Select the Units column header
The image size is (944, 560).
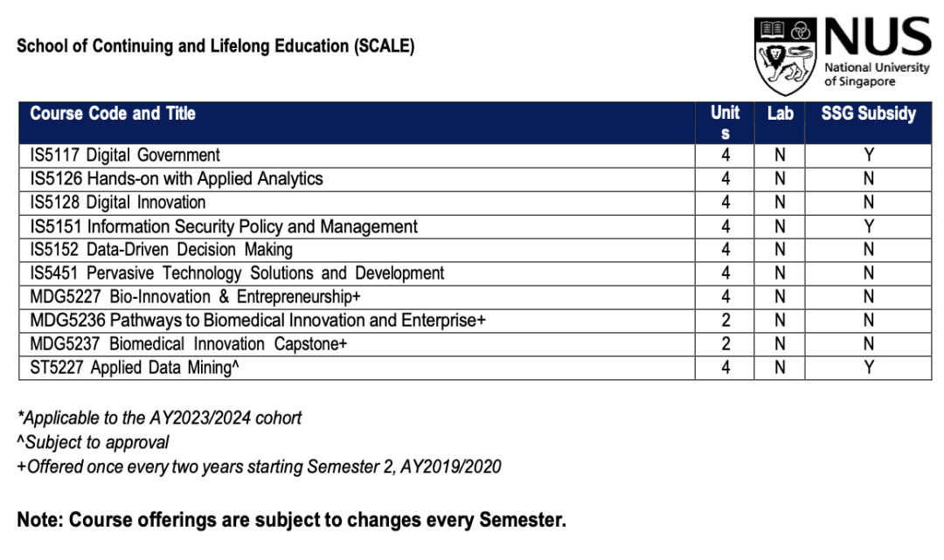click(x=725, y=122)
